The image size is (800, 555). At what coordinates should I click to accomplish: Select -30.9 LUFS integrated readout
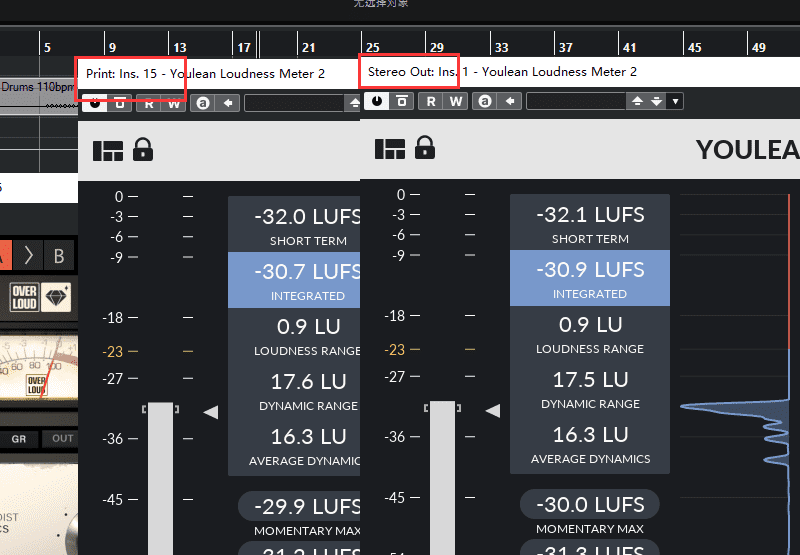tap(590, 278)
